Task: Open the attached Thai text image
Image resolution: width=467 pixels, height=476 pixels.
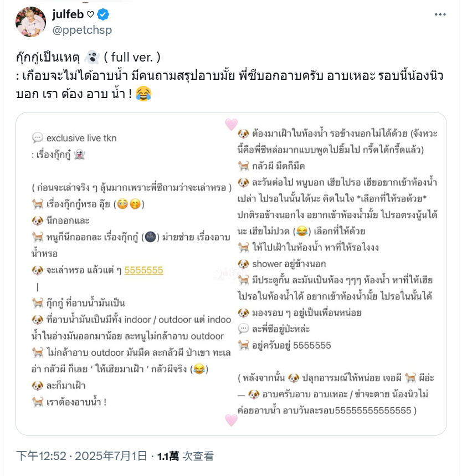Action: [x=231, y=274]
